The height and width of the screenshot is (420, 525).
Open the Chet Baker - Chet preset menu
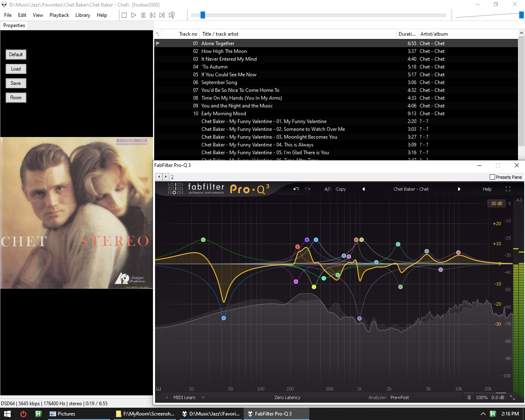tap(411, 189)
